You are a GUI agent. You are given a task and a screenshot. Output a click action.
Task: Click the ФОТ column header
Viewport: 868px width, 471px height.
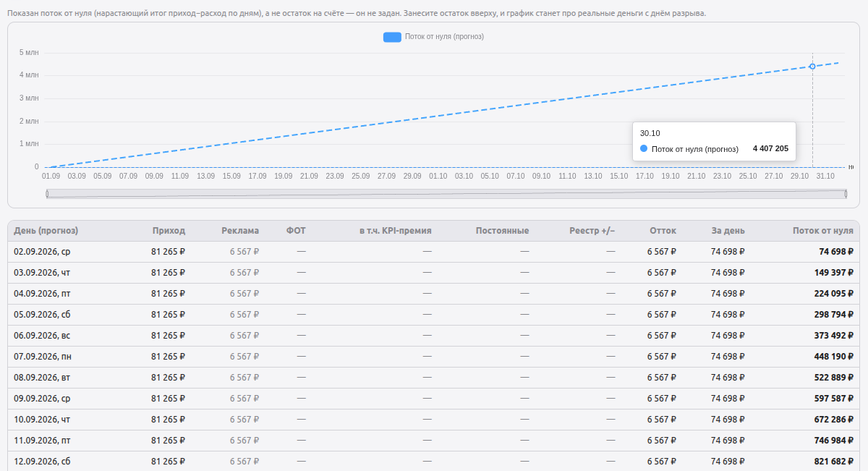click(x=296, y=231)
